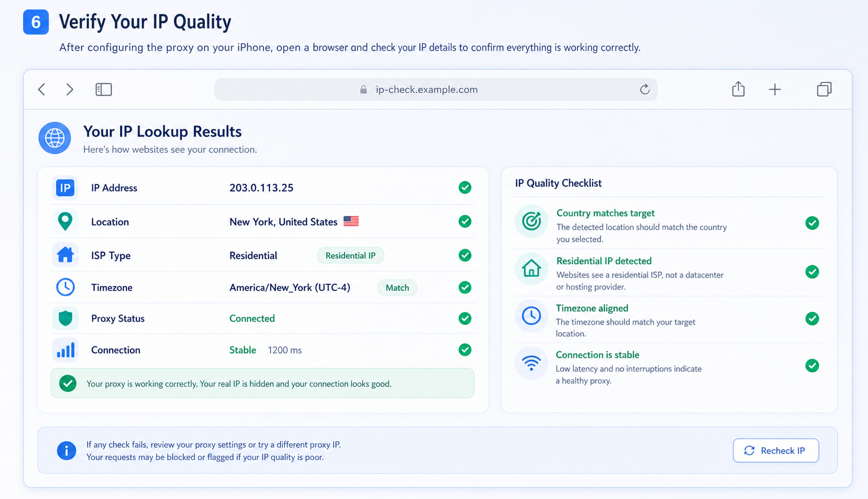Click the green check on Proxy Status row
Screen dimensions: 868x499
[x=465, y=318]
